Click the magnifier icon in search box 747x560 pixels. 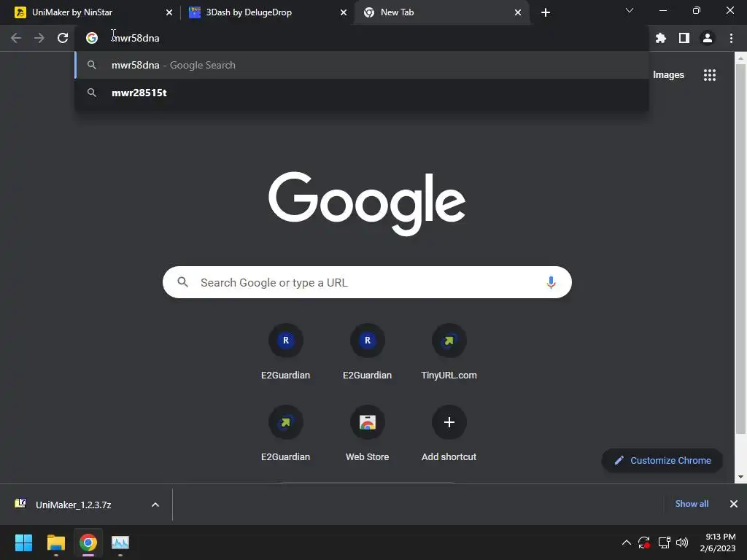(183, 282)
